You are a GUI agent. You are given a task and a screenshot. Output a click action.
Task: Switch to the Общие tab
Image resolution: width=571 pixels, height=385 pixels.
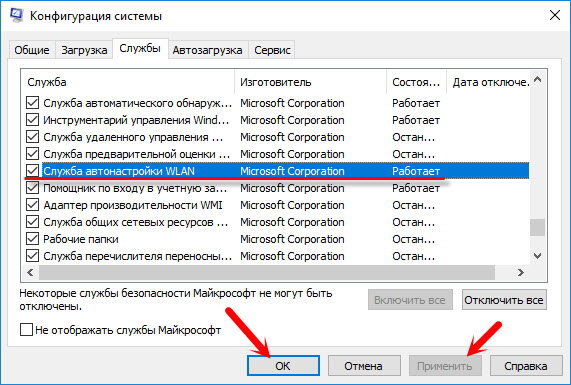click(32, 50)
